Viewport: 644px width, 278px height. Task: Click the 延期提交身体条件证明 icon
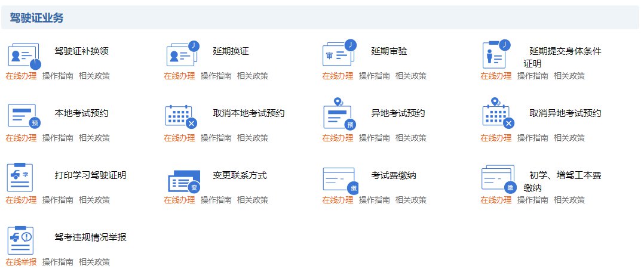[497, 54]
